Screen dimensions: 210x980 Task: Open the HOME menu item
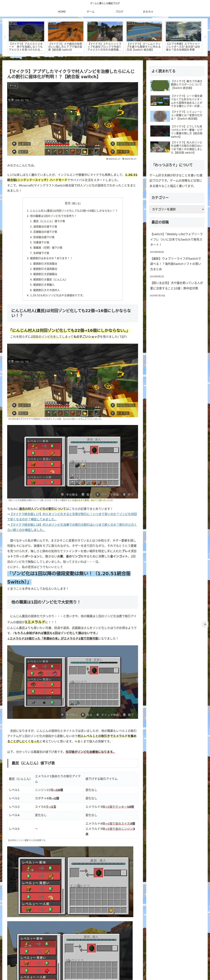(x=62, y=12)
